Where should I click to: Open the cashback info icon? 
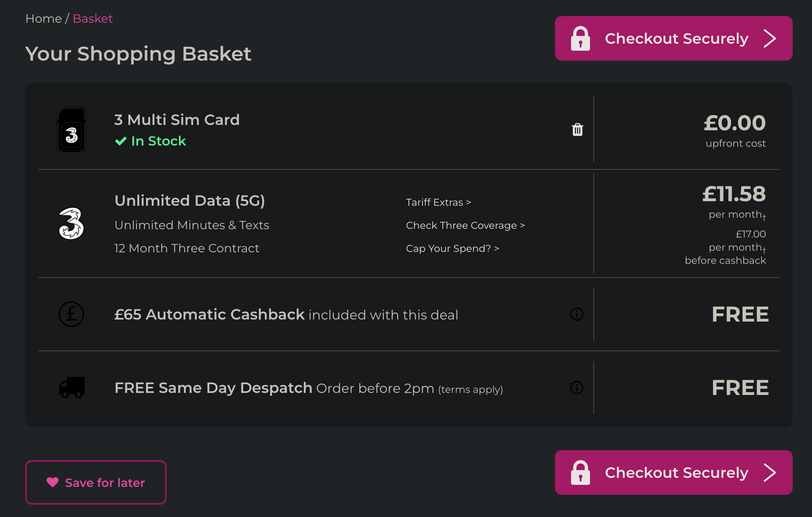tap(576, 314)
